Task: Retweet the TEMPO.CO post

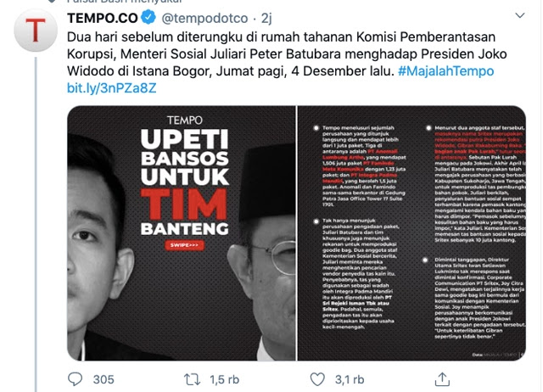Action: point(192,379)
